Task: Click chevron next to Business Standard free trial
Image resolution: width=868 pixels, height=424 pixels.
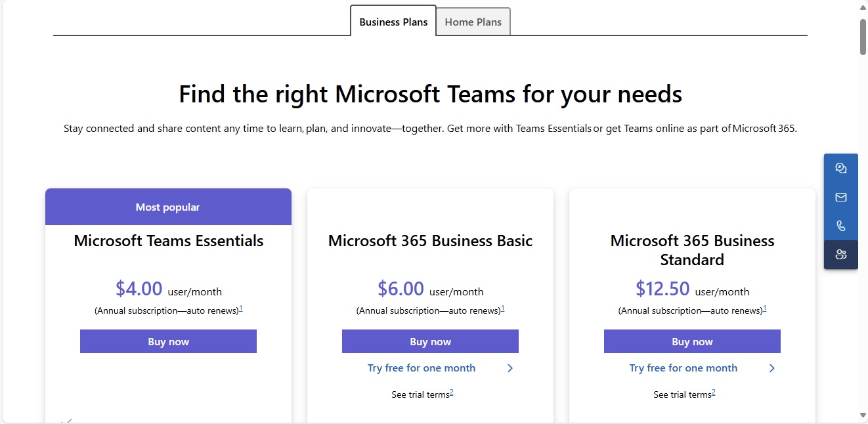Action: 772,368
